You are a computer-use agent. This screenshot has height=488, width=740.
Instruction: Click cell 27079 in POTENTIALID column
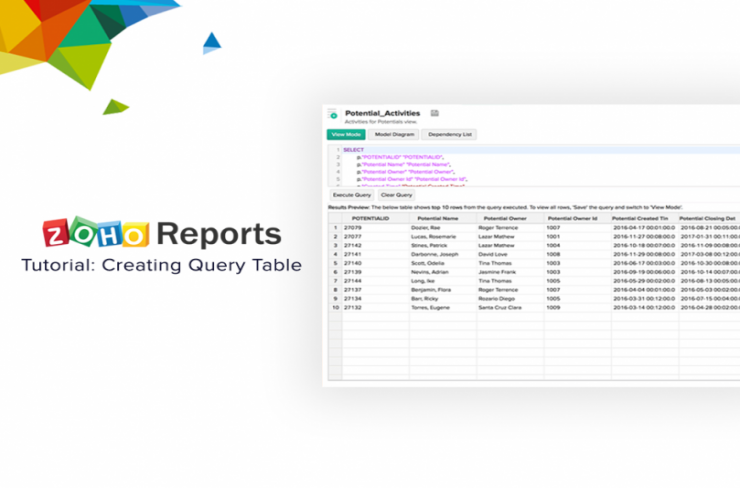click(x=376, y=228)
